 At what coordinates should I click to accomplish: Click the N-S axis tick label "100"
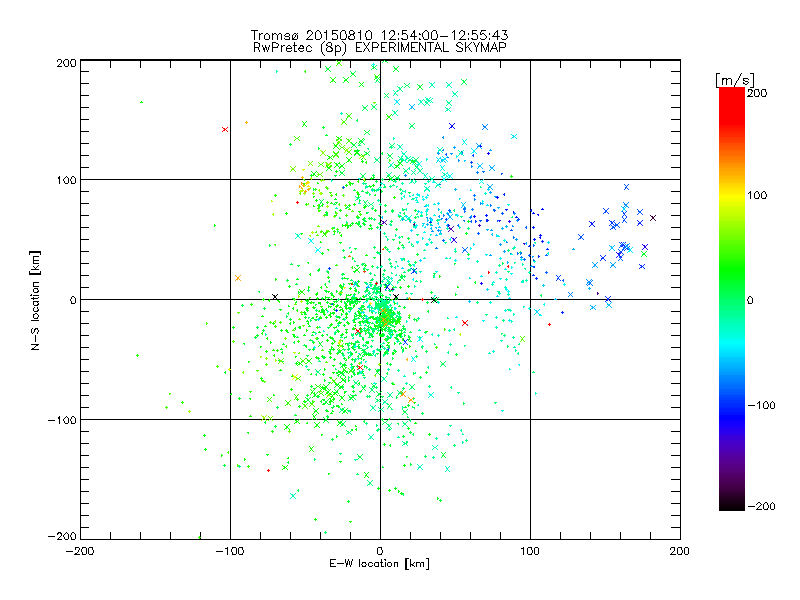[66, 180]
